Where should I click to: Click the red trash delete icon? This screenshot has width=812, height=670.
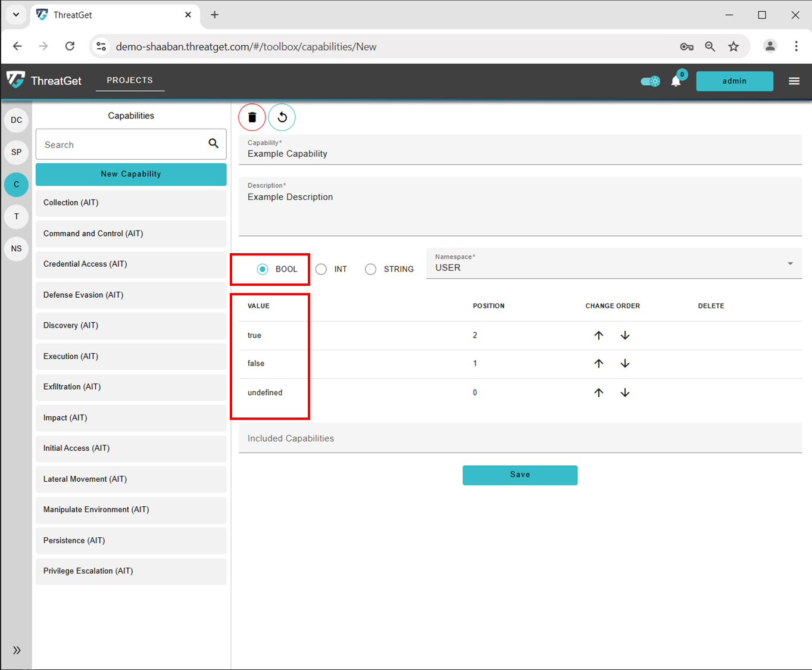tap(252, 117)
